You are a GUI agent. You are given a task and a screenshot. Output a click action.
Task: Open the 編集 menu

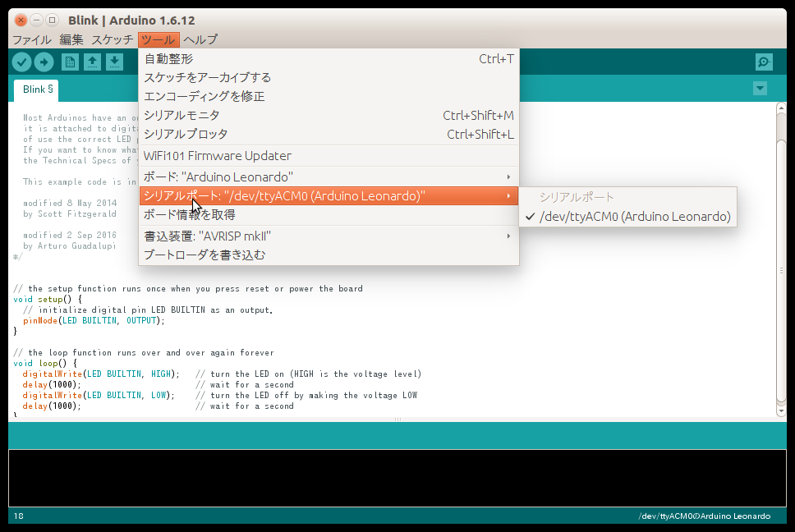tap(71, 39)
